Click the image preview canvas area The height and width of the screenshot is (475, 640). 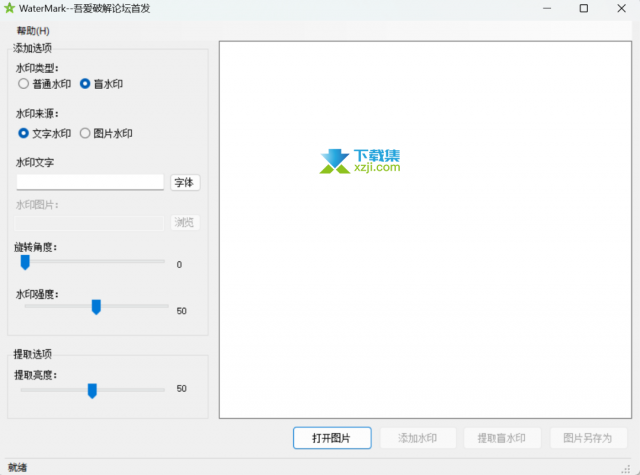(x=425, y=230)
